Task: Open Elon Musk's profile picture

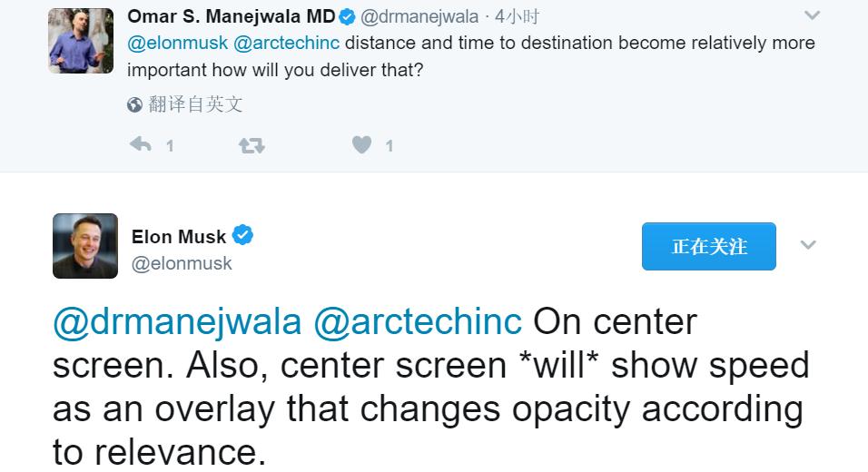Action: 85,246
